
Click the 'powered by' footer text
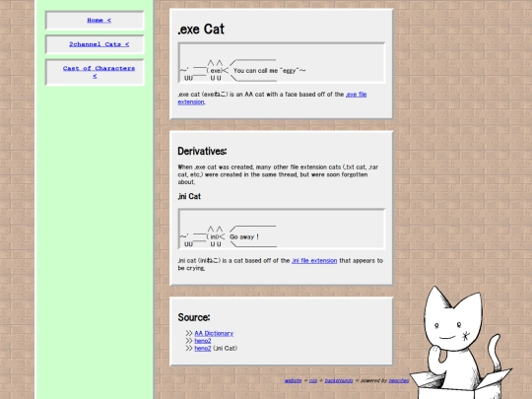(373, 380)
